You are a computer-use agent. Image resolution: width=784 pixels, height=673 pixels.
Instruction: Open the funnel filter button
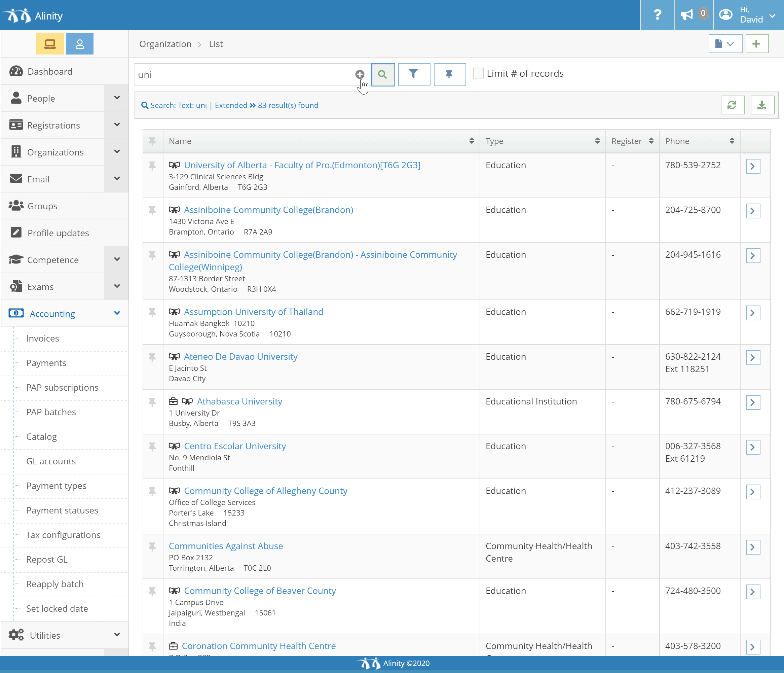coord(414,75)
